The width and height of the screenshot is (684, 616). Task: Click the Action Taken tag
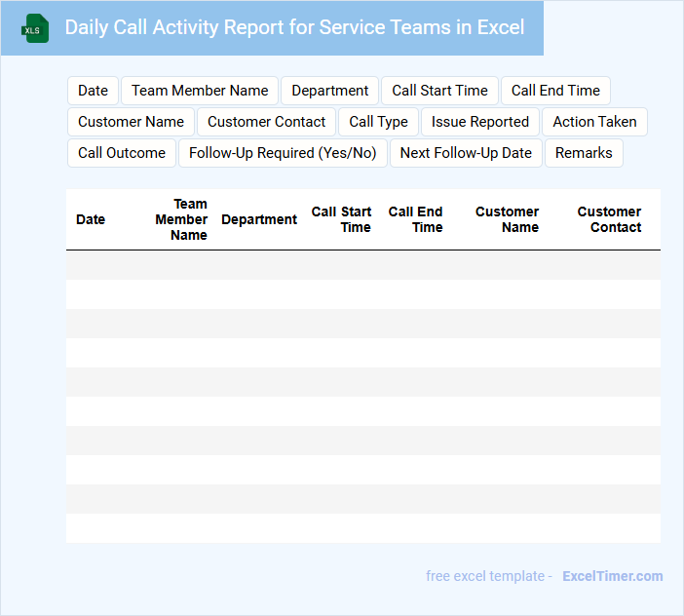[594, 122]
